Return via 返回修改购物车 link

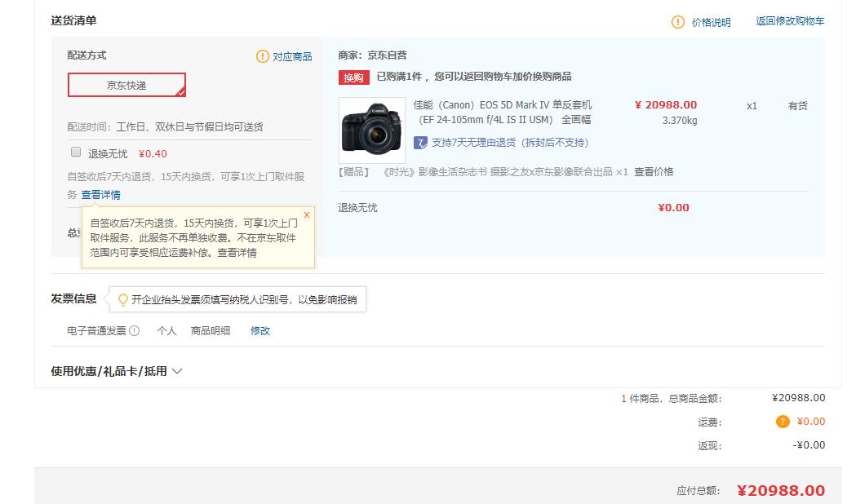coord(790,21)
